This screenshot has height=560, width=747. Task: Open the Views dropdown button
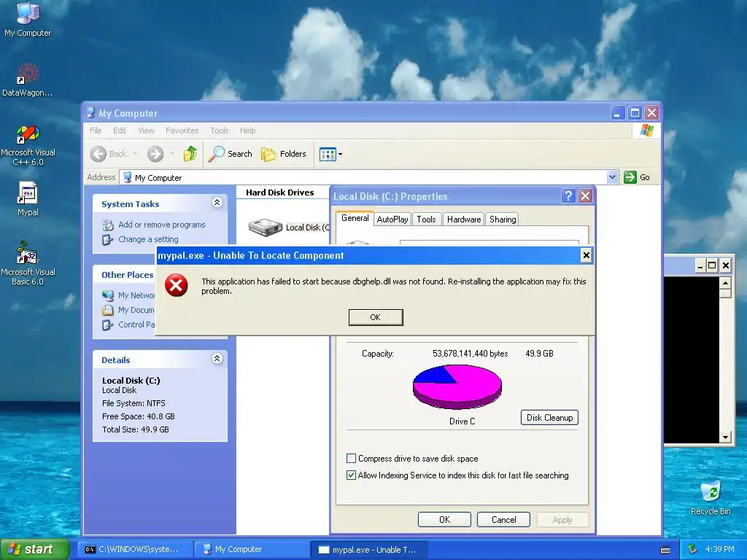click(330, 155)
